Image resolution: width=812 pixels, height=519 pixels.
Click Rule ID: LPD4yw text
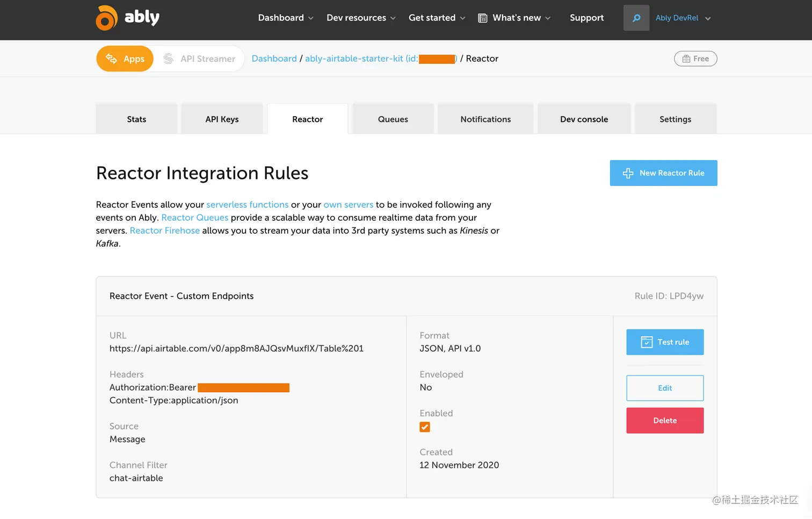(x=669, y=296)
